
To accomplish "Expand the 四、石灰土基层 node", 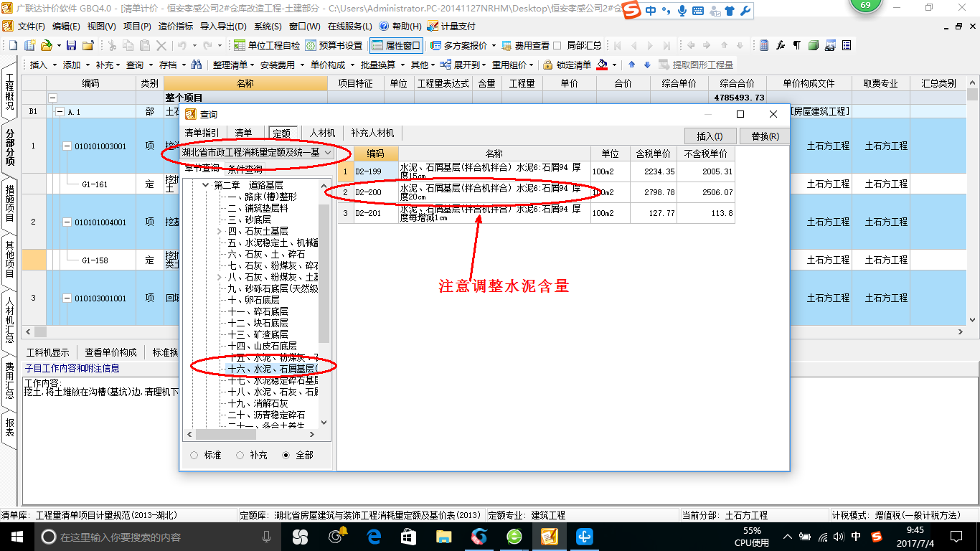I will coord(220,231).
